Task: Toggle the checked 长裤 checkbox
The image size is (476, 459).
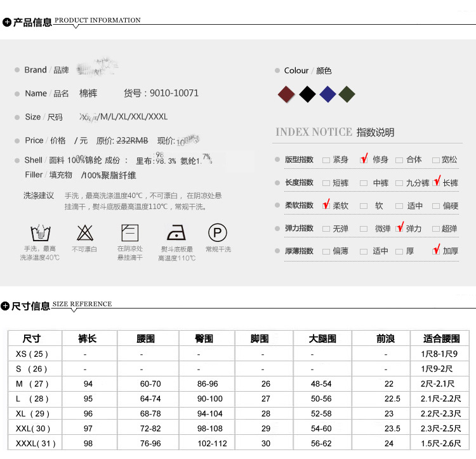Action: click(x=436, y=182)
